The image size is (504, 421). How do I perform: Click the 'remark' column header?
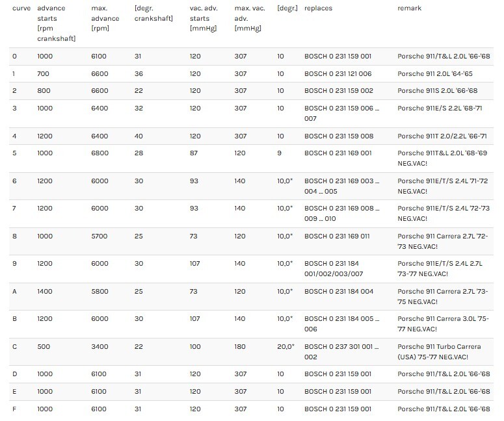(409, 8)
